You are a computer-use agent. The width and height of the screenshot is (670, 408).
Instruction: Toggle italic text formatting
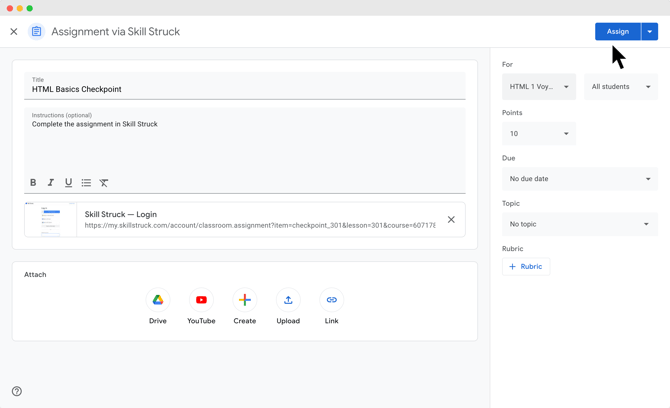[51, 183]
